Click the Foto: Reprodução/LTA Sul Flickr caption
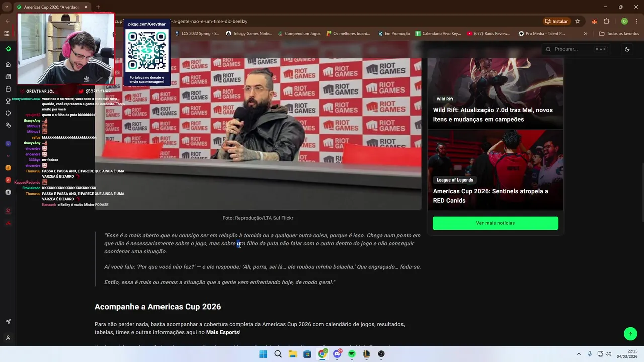This screenshot has height=362, width=644. pyautogui.click(x=258, y=218)
